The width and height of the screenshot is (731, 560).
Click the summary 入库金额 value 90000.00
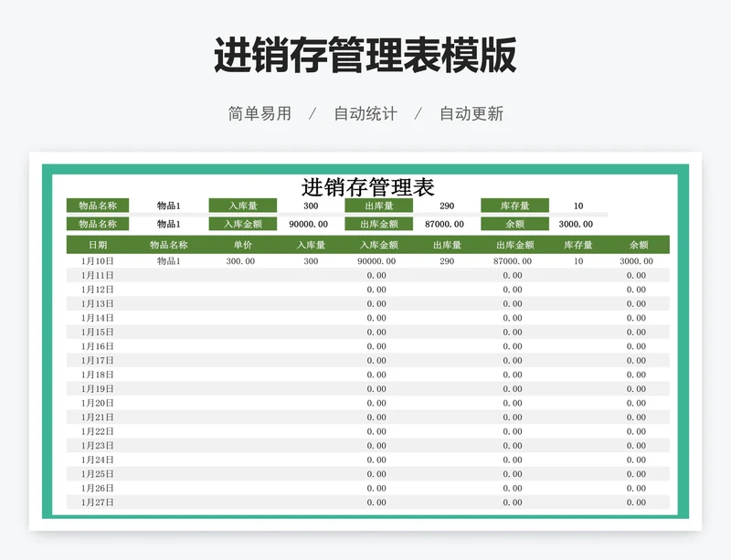tap(308, 224)
